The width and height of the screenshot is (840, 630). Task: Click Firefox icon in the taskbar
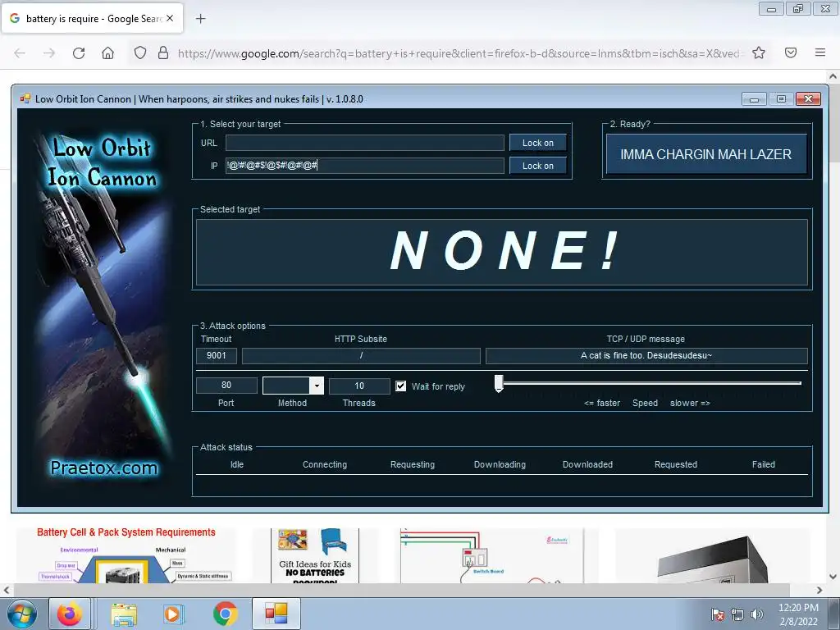click(x=71, y=614)
